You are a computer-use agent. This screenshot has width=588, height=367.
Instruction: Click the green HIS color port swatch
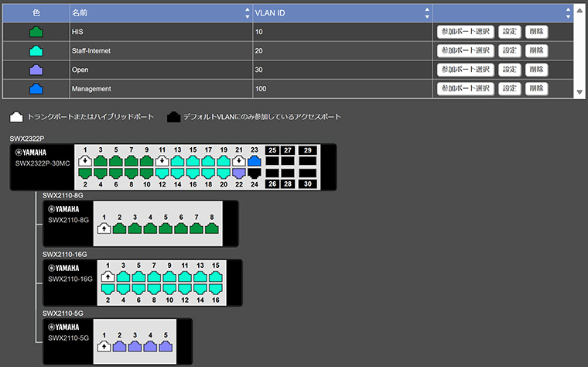pyautogui.click(x=36, y=32)
